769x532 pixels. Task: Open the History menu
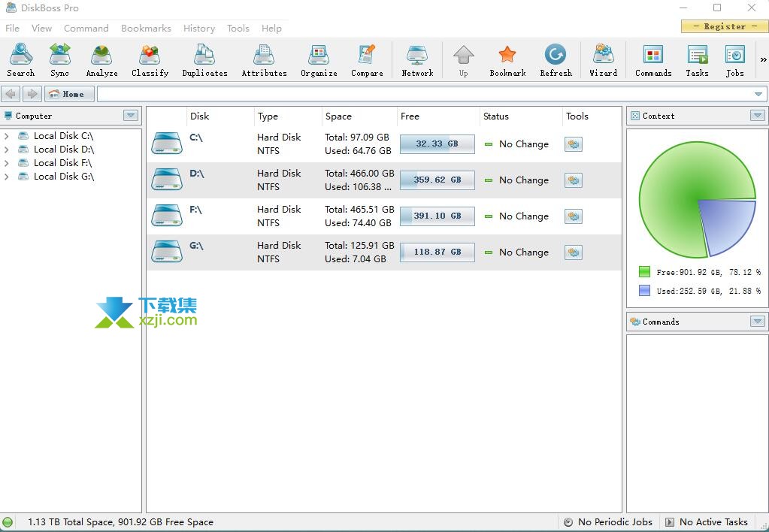coord(198,29)
